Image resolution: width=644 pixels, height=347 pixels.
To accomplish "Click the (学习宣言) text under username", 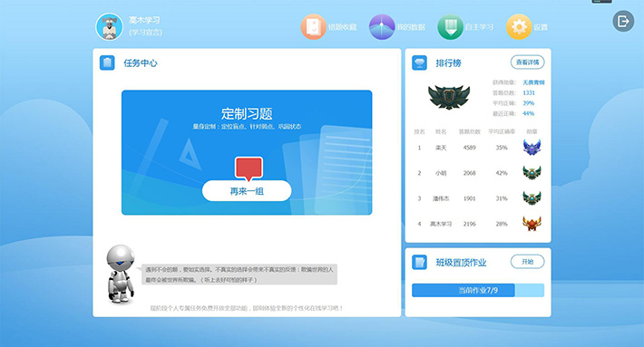I will click(x=145, y=33).
